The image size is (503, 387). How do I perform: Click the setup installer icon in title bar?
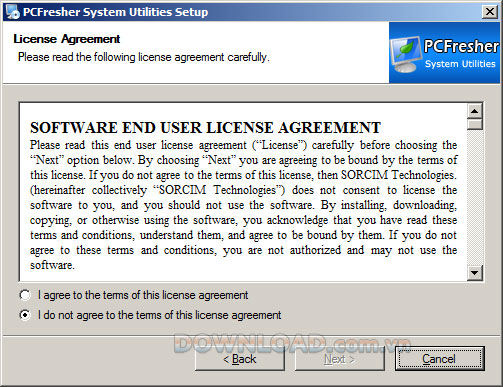(13, 12)
